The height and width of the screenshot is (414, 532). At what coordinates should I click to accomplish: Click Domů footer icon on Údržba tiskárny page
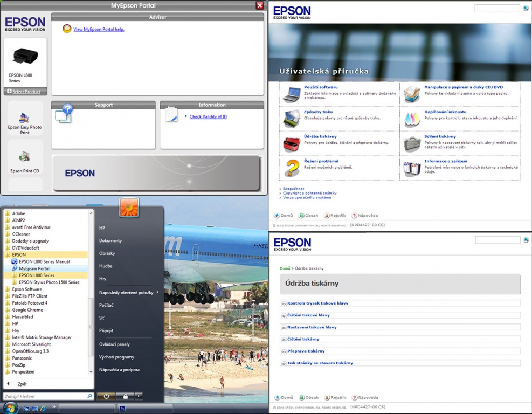coord(277,397)
